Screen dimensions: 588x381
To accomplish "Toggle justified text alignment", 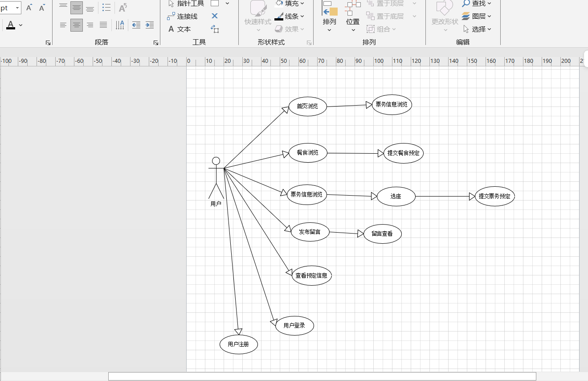I will tap(103, 25).
